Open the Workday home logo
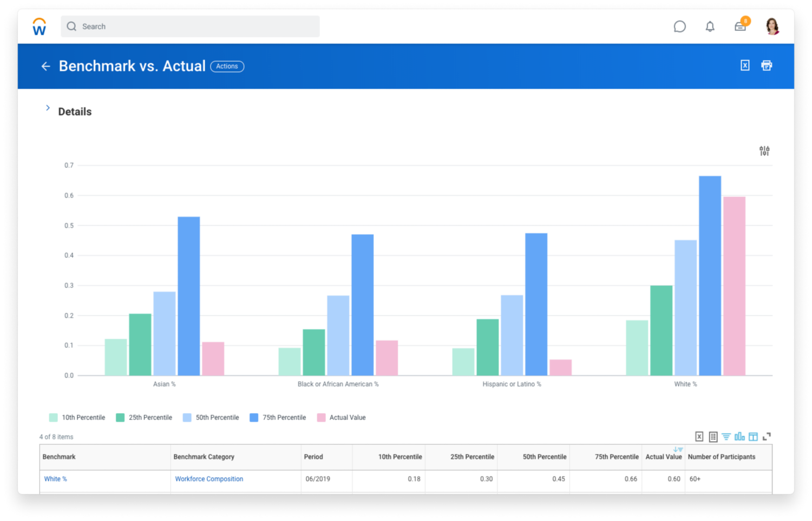812x521 pixels. (x=40, y=27)
